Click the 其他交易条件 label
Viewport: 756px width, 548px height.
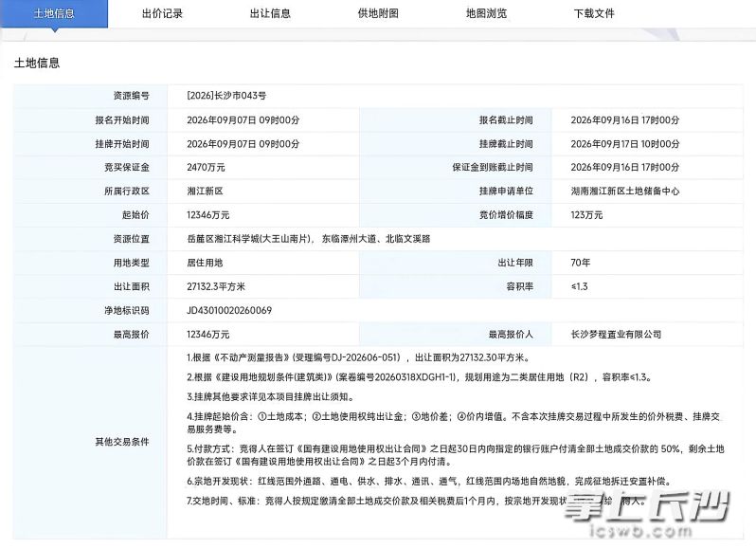(122, 442)
